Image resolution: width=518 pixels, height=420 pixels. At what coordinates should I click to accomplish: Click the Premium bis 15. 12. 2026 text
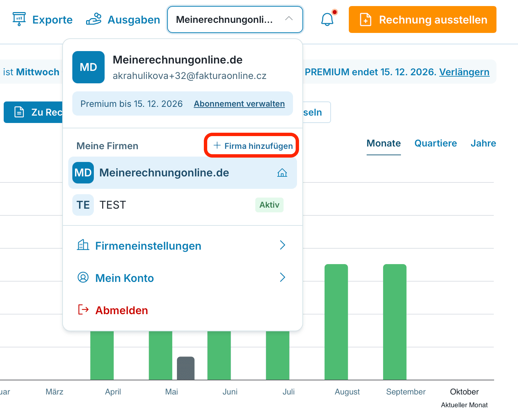(132, 104)
